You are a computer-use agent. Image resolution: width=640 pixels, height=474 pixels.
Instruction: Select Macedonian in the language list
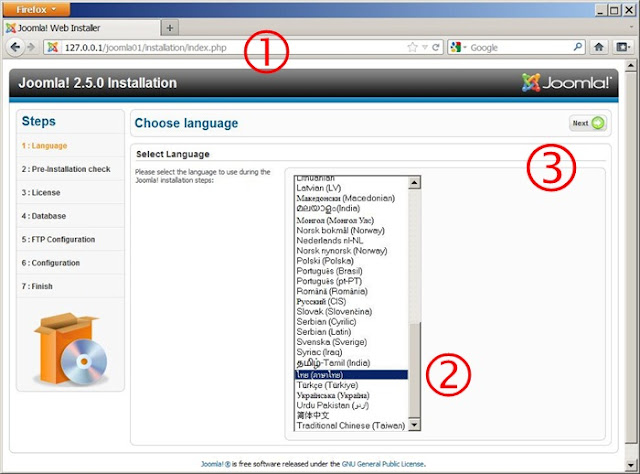click(351, 198)
